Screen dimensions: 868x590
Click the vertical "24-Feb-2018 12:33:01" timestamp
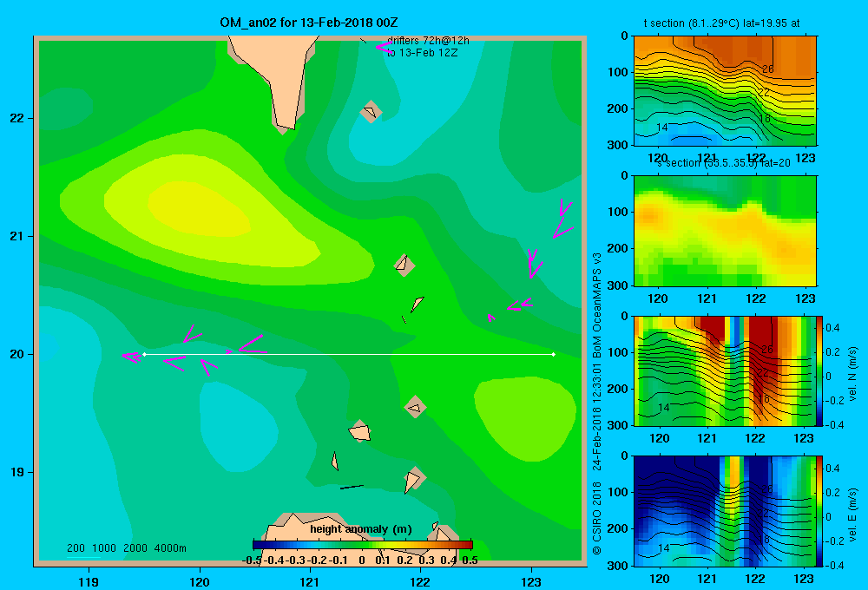[597, 416]
